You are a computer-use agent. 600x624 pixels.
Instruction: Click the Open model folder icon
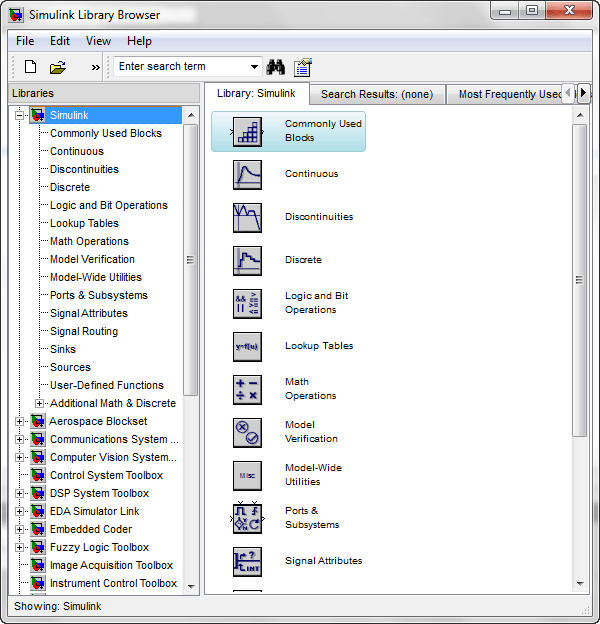(x=58, y=67)
